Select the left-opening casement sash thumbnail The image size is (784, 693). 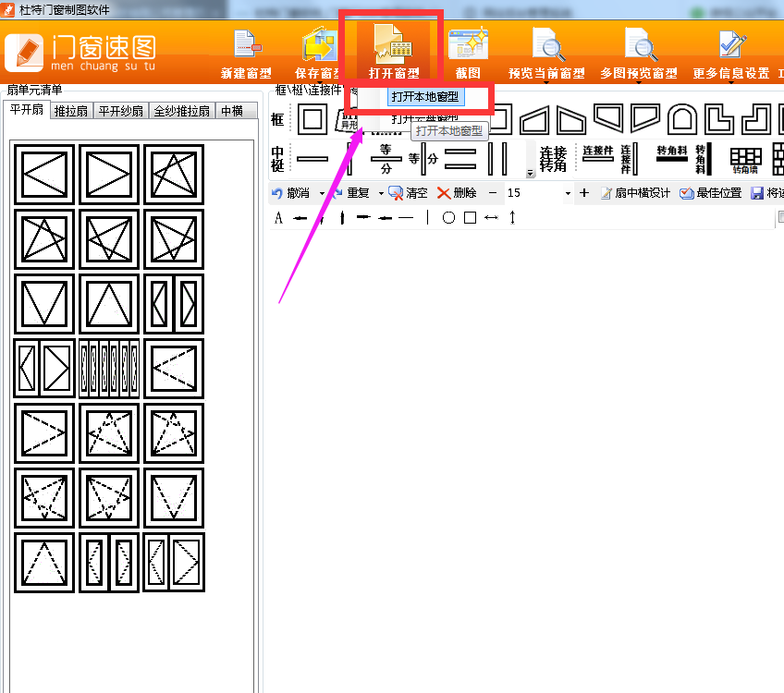(x=44, y=175)
